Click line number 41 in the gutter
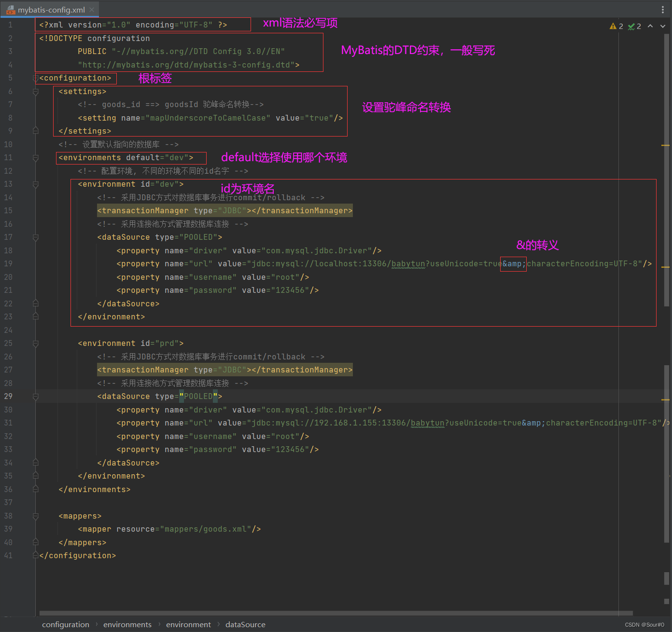 pos(8,556)
